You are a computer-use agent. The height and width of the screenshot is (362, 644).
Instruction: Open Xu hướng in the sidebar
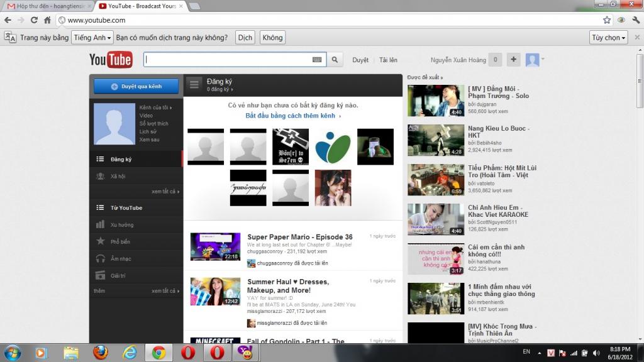click(x=122, y=224)
